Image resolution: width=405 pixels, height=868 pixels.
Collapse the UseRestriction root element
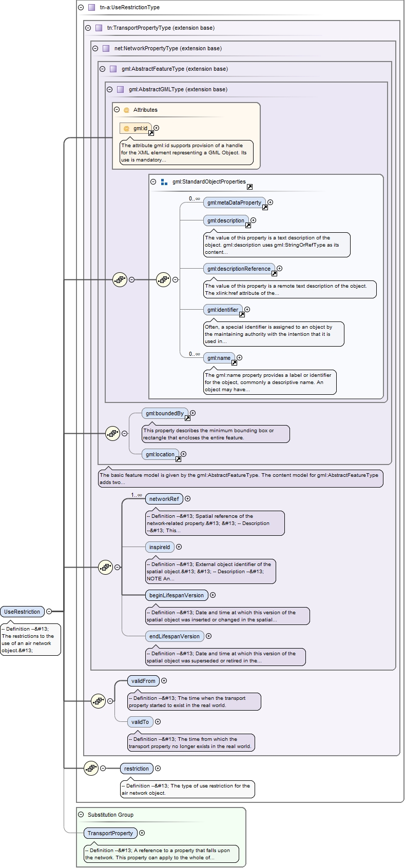49,612
